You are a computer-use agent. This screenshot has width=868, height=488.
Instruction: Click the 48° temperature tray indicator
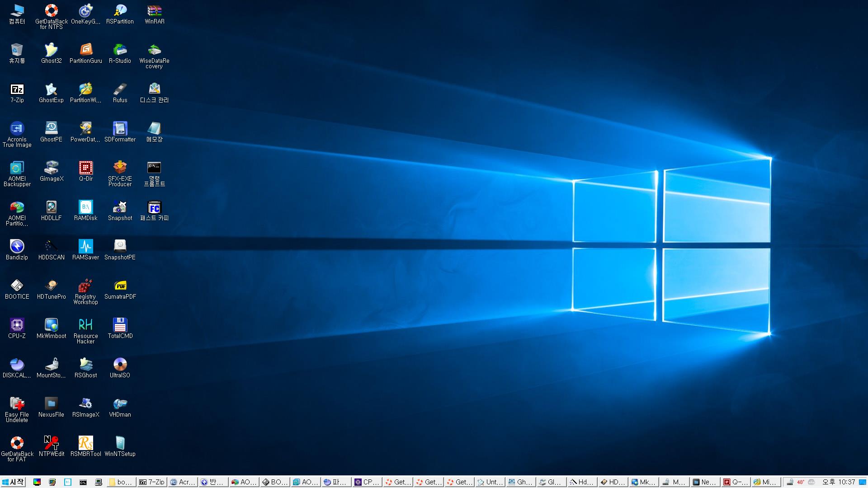click(801, 482)
